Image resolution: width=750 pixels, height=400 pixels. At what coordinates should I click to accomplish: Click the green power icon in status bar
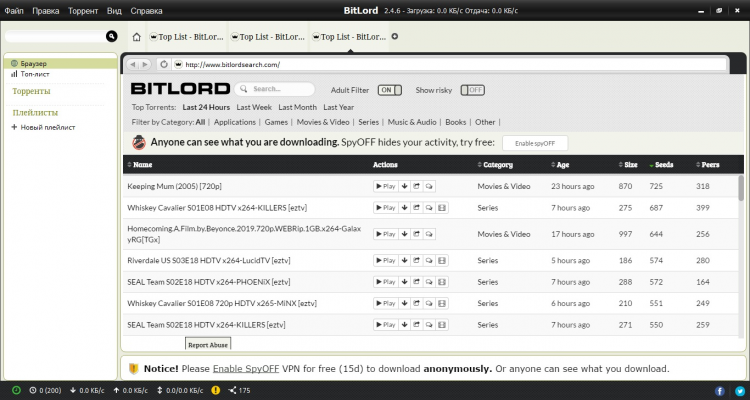click(x=16, y=390)
